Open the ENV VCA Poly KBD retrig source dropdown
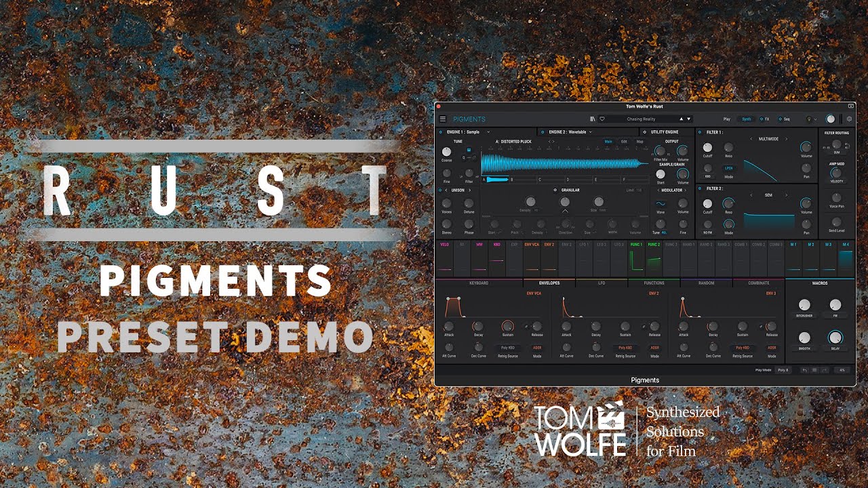This screenshot has width=868, height=488. click(508, 348)
